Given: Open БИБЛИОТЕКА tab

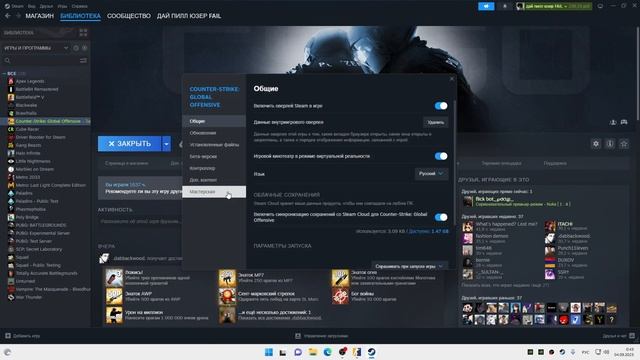Looking at the screenshot, I should (80, 16).
